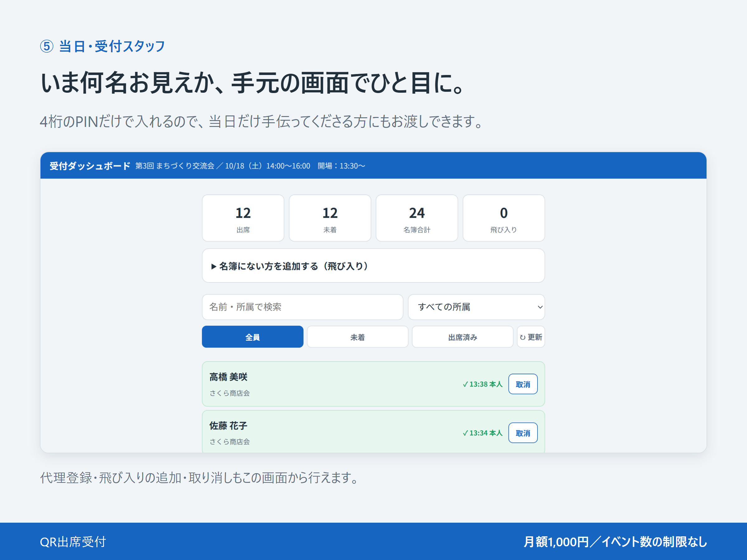Select the 全員 filter tab
The image size is (747, 560).
pyautogui.click(x=253, y=337)
